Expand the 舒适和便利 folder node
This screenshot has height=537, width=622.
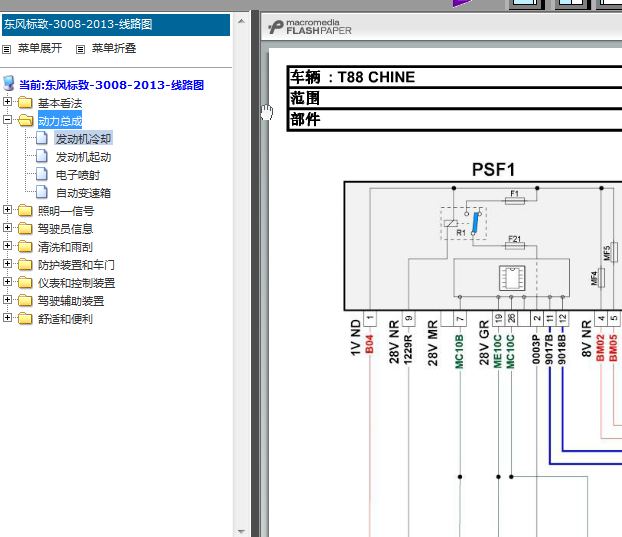(x=7, y=317)
